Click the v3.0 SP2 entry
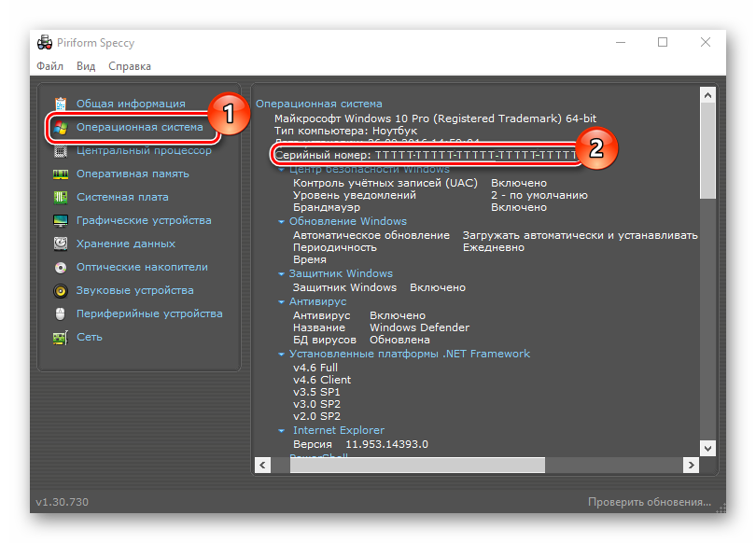The image size is (756, 543). pyautogui.click(x=316, y=404)
